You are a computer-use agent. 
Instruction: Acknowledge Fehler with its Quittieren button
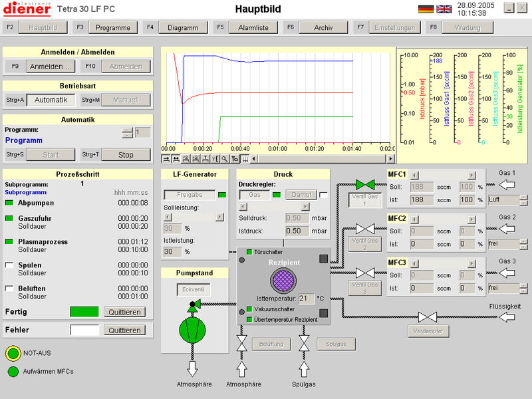click(124, 330)
